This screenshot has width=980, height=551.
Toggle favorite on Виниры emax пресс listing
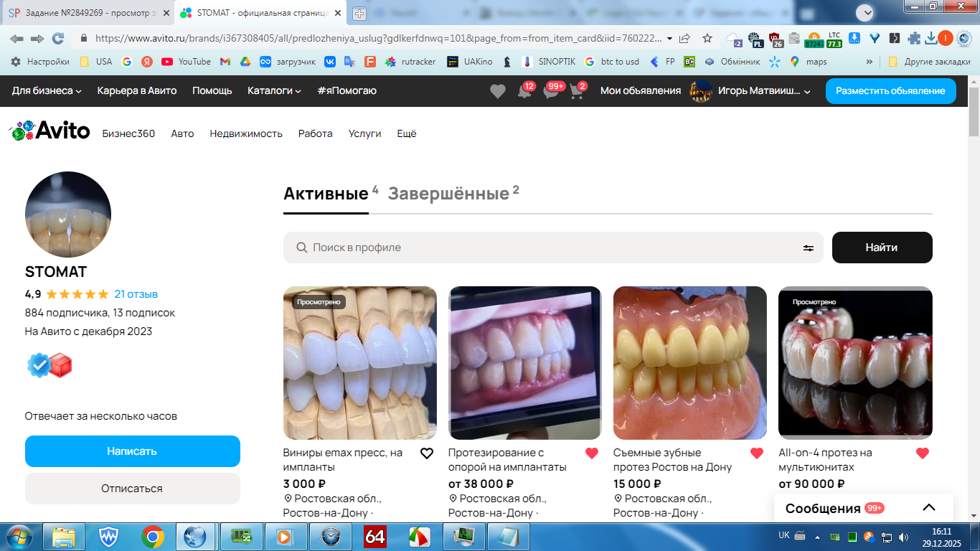pyautogui.click(x=427, y=453)
